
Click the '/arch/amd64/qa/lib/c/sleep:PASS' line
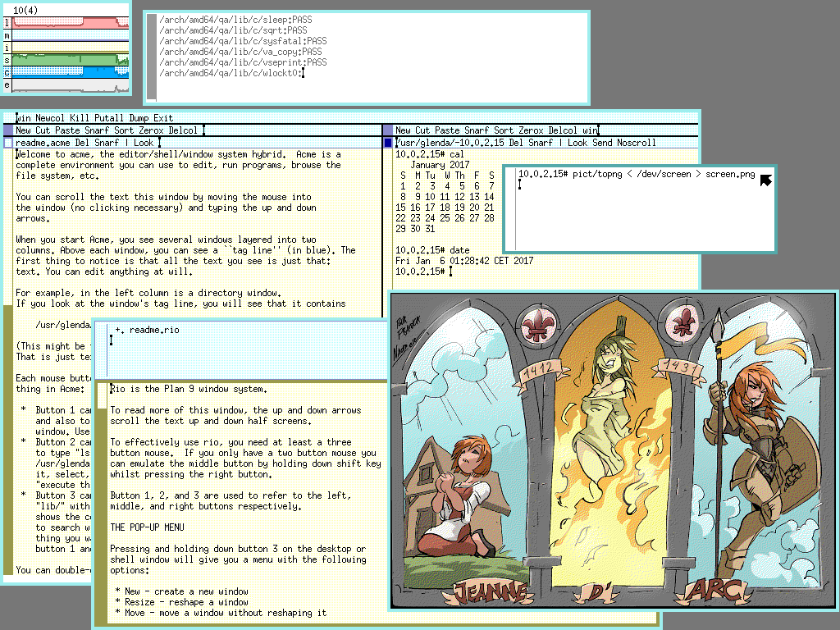tap(235, 20)
